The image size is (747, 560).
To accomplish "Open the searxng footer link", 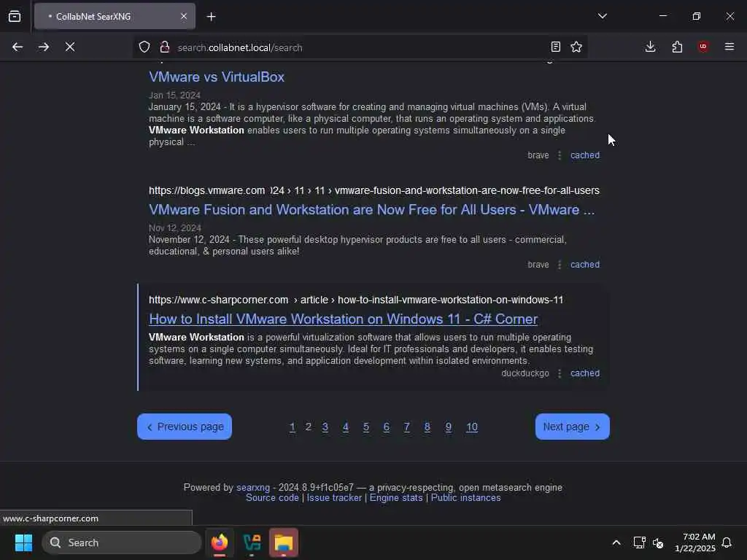I will 253,488.
